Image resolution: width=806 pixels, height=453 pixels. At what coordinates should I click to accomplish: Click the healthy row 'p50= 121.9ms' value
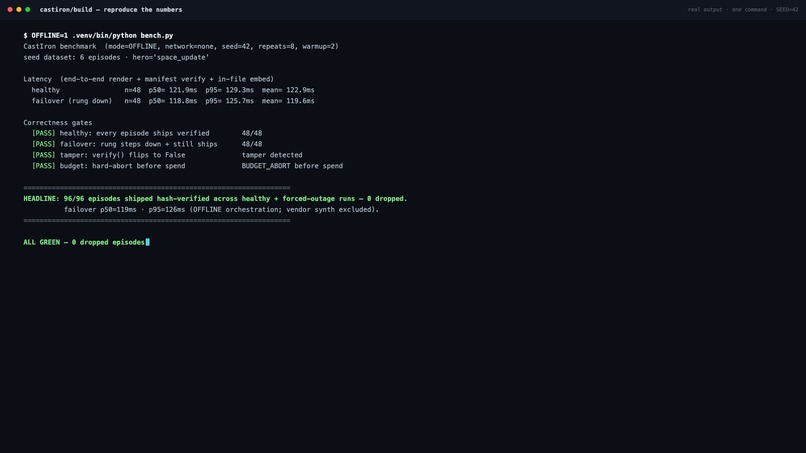(173, 90)
